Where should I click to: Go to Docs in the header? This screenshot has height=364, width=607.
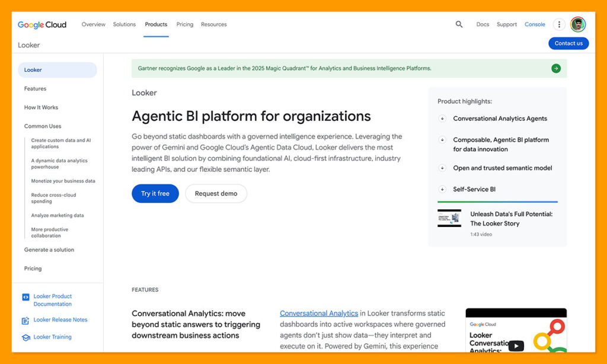pyautogui.click(x=483, y=24)
